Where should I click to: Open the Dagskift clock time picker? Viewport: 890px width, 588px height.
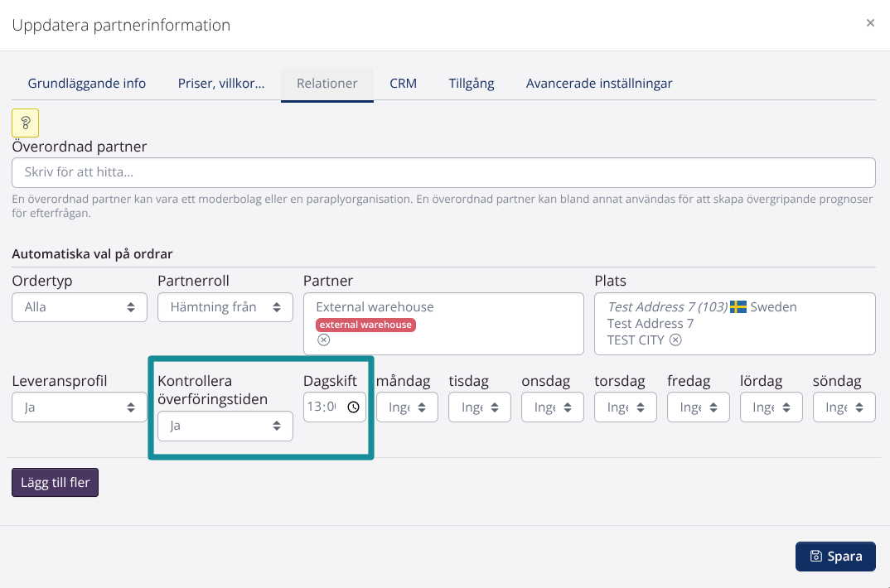[x=354, y=407]
